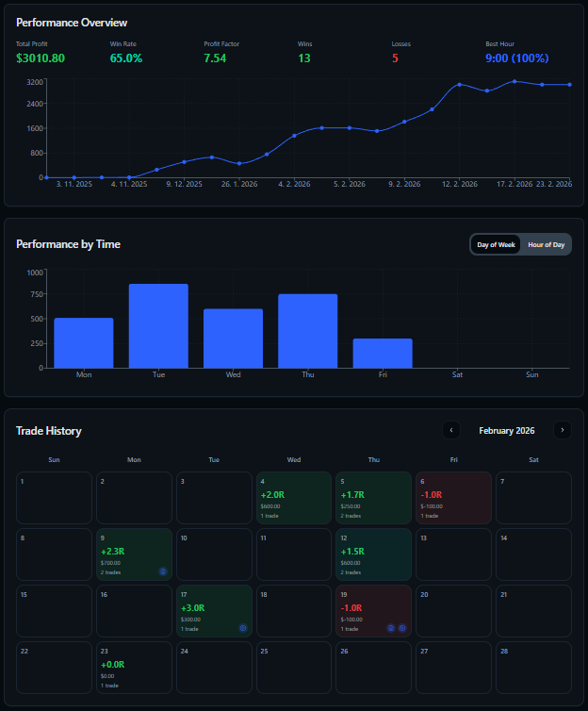Click the equity point above 12. 2. 2026

459,85
